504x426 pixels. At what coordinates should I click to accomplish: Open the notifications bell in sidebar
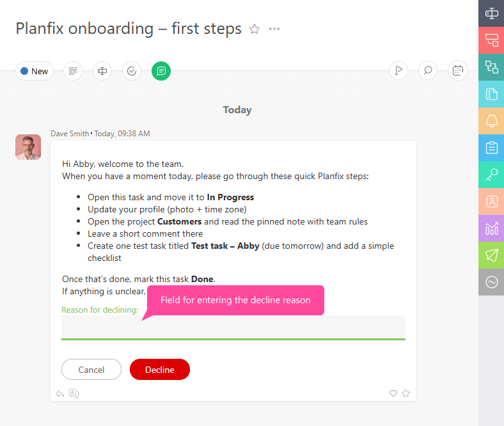point(491,121)
